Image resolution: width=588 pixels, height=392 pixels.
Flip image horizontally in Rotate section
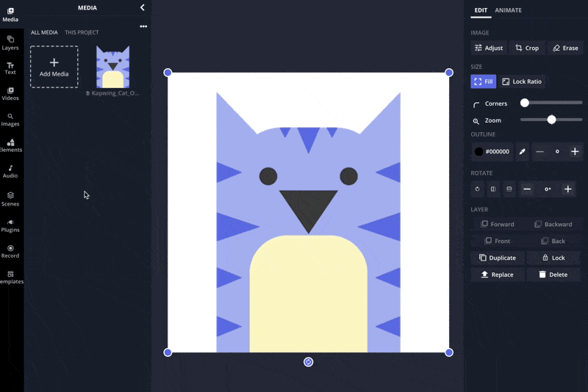[x=493, y=189]
